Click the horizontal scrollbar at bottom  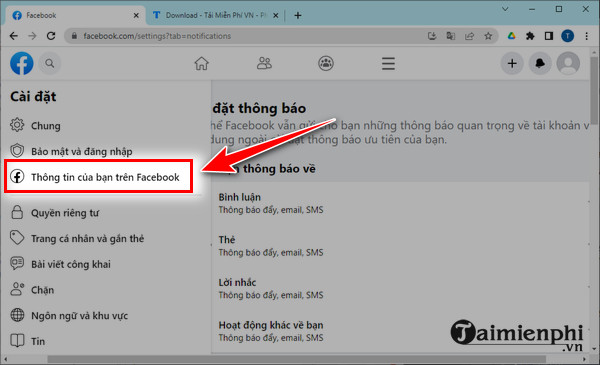(296, 359)
